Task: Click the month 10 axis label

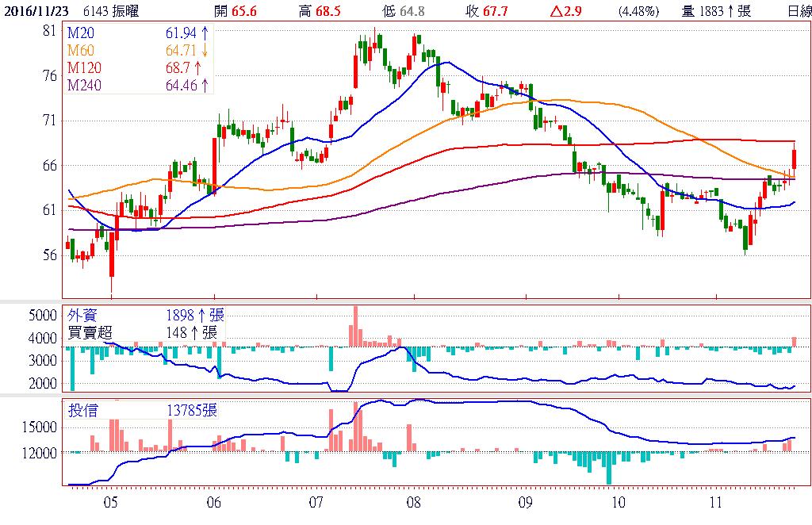Action: [x=619, y=502]
